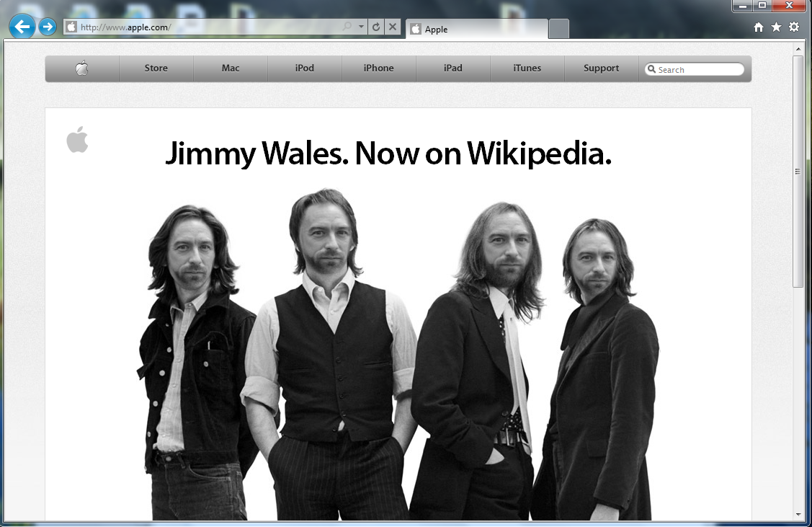Go to the iPod navigation item
The height and width of the screenshot is (527, 812).
pyautogui.click(x=305, y=68)
